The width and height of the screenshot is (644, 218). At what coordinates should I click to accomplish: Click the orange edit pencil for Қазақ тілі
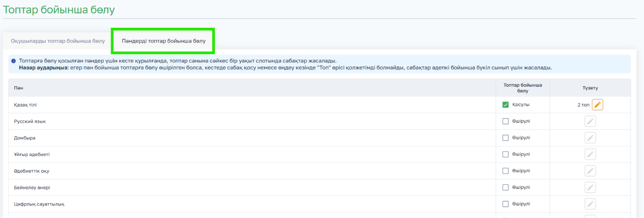coord(597,105)
